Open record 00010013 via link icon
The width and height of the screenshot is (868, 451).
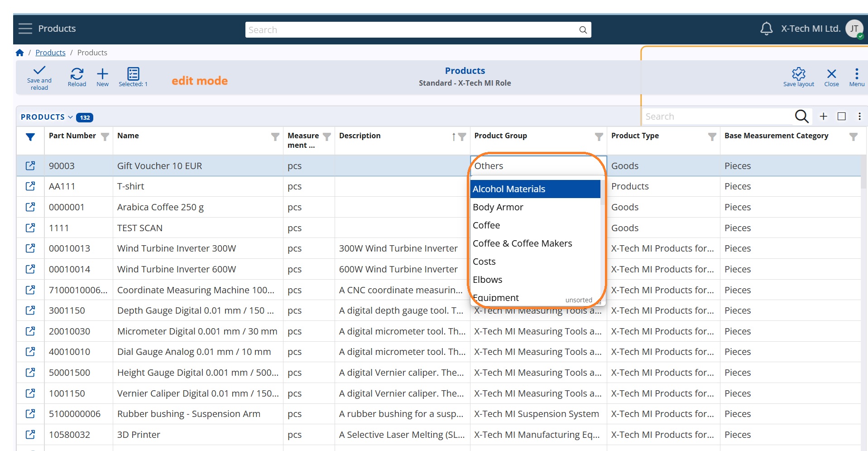pos(30,248)
